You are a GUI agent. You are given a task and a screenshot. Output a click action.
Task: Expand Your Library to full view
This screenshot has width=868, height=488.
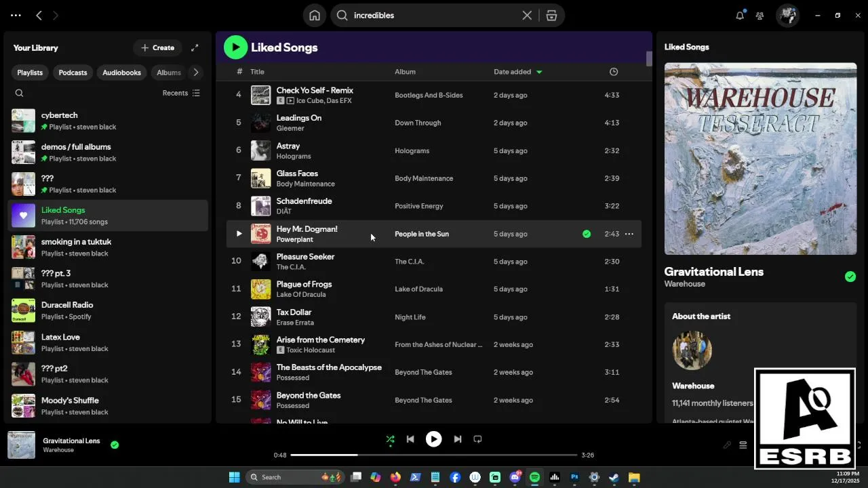(195, 47)
